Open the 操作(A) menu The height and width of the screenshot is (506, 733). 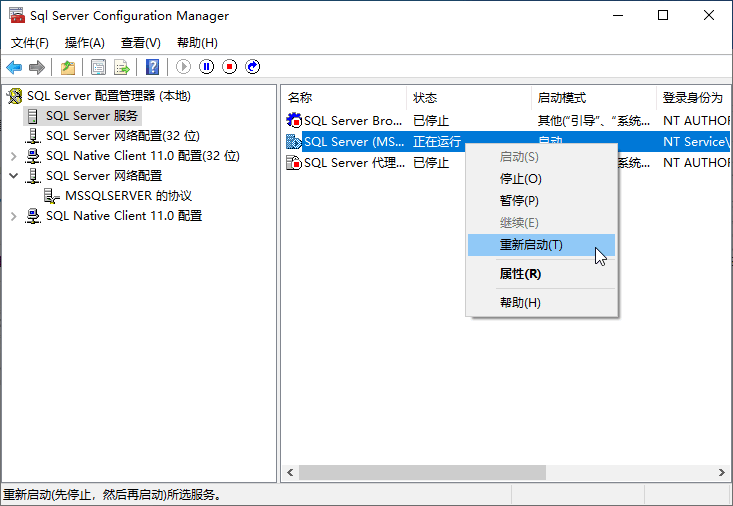(x=85, y=43)
